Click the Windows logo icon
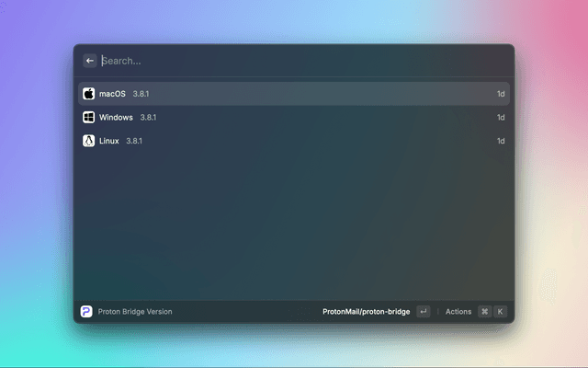Viewport: 588px width, 368px height. pyautogui.click(x=89, y=118)
